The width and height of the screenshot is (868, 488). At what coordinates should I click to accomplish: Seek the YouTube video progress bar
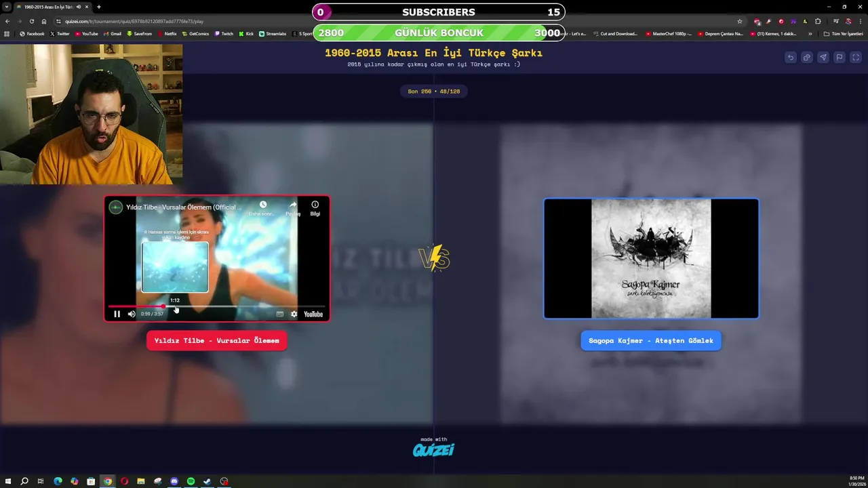(x=217, y=307)
